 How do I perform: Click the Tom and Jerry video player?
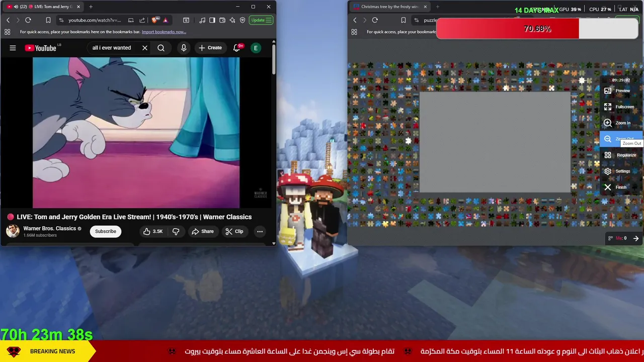click(136, 132)
